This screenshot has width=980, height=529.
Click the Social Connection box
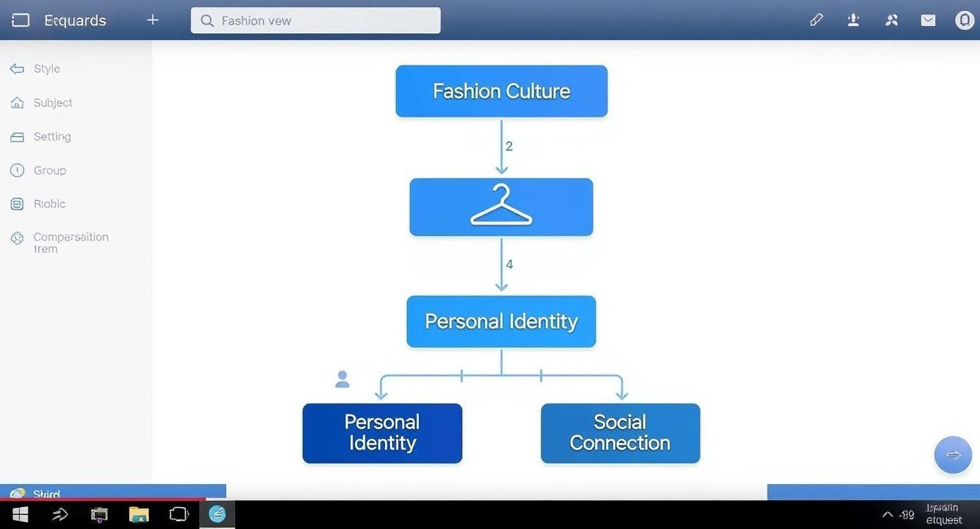click(620, 433)
